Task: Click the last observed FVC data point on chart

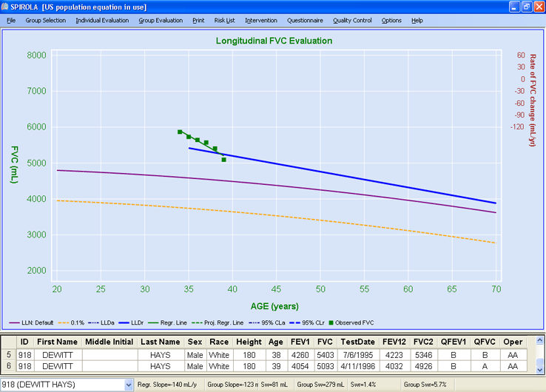Action: tap(223, 159)
